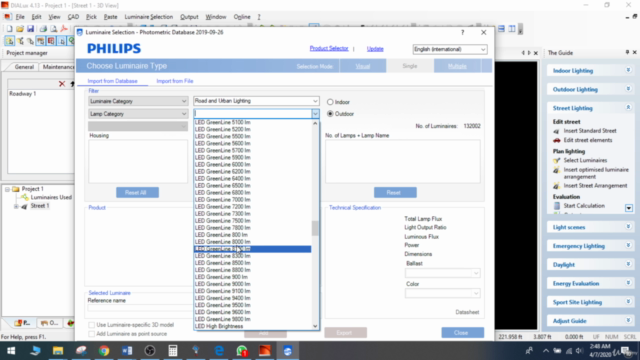Open Calculator from the taskbar

[173, 351]
